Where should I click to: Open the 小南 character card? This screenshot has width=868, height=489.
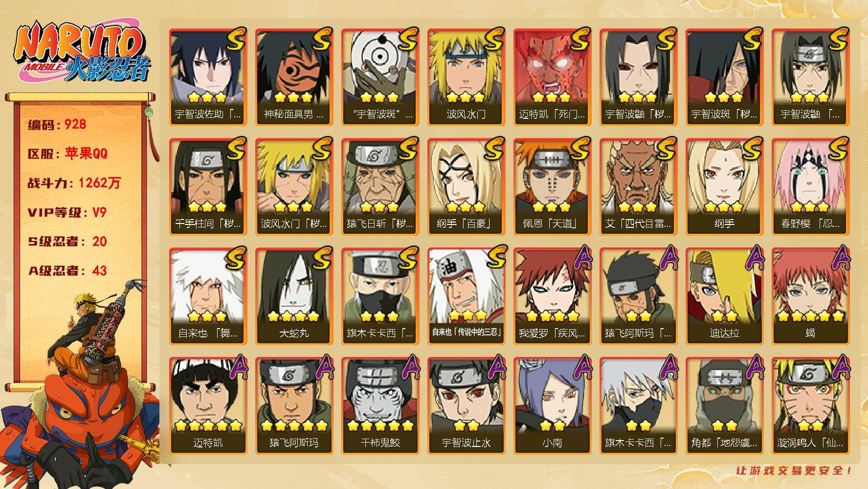552,406
